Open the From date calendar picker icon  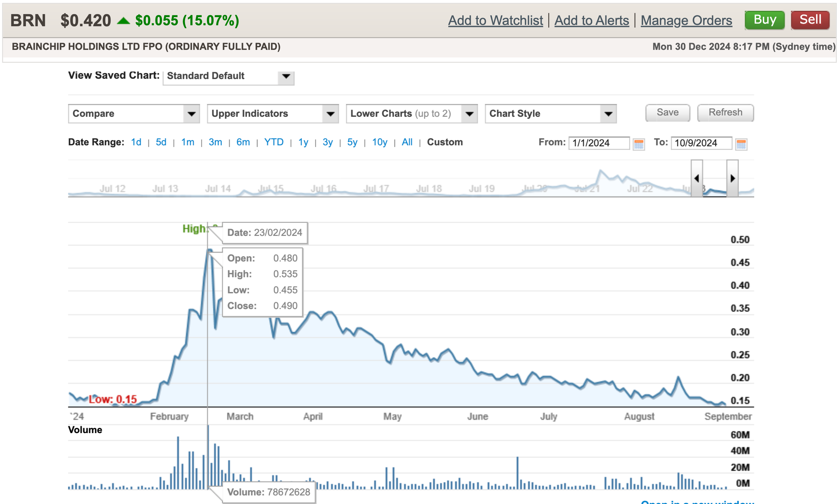click(x=639, y=144)
